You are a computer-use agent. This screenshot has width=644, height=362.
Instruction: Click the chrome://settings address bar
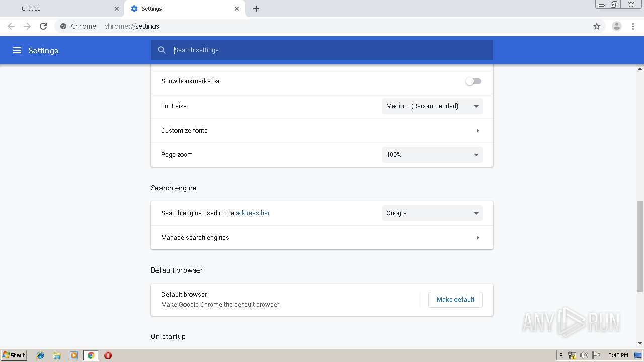click(322, 26)
